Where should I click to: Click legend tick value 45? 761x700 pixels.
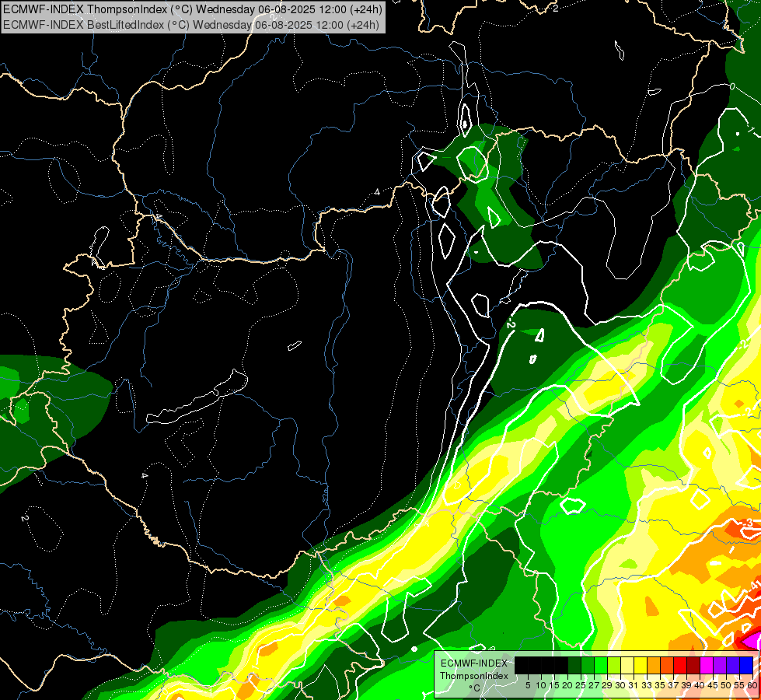(713, 685)
